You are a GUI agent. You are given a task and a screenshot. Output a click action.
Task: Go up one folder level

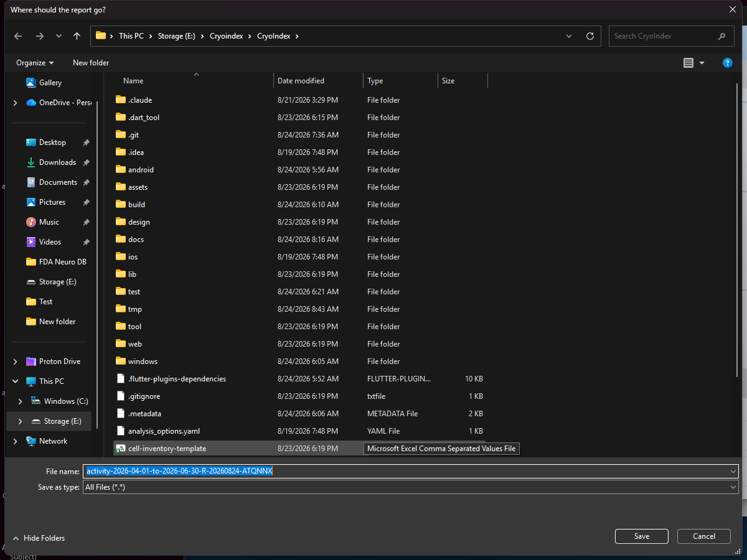77,36
